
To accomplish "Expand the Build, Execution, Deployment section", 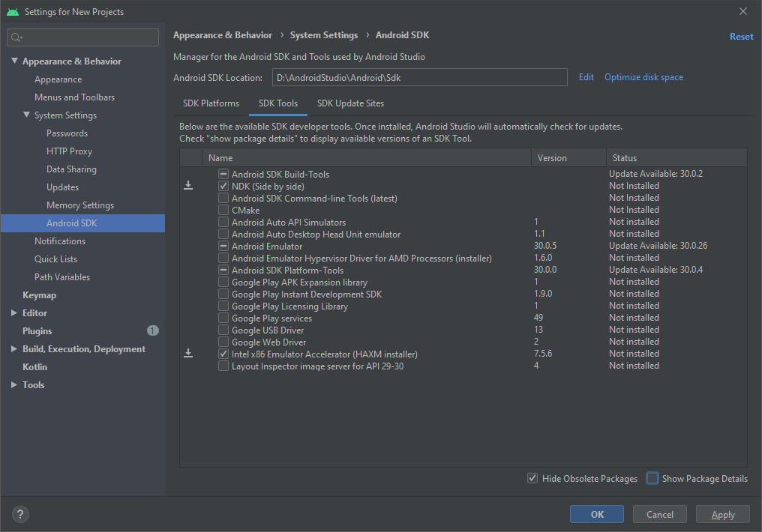I will [x=14, y=349].
